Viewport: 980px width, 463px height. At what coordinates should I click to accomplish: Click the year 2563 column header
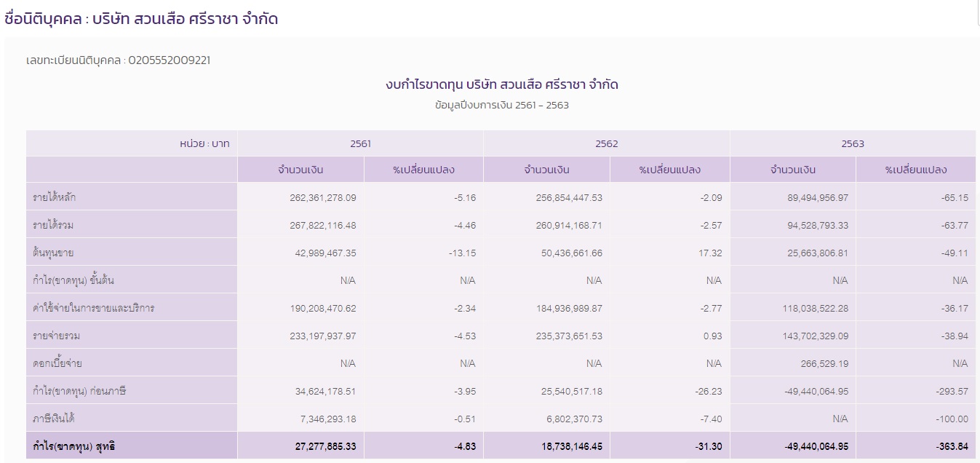853,143
